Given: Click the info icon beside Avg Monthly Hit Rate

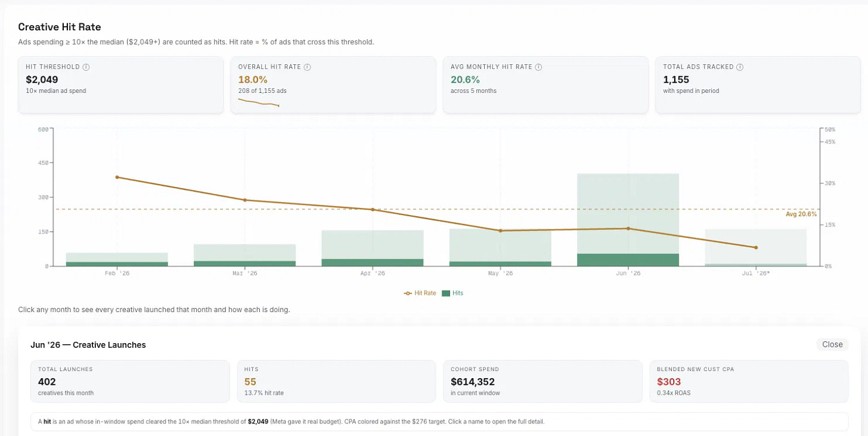Looking at the screenshot, I should pos(538,67).
